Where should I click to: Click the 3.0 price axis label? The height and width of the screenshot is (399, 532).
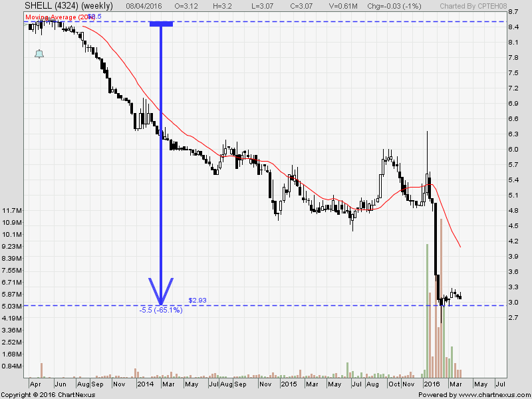[513, 302]
